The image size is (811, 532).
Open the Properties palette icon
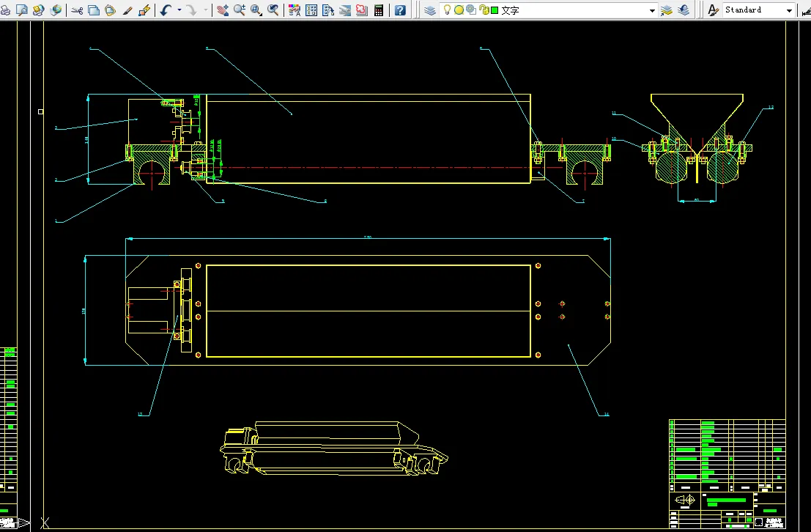pyautogui.click(x=295, y=10)
